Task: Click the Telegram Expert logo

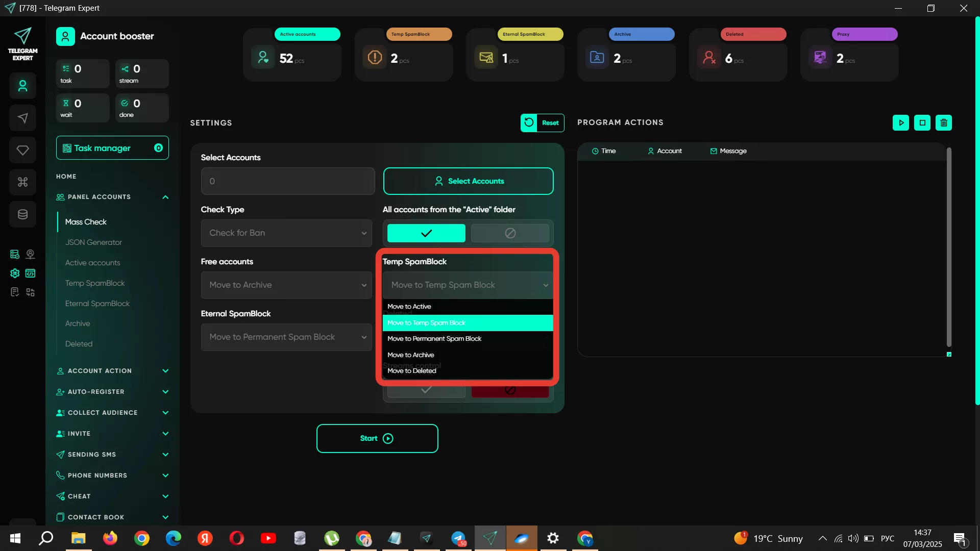Action: (x=22, y=44)
